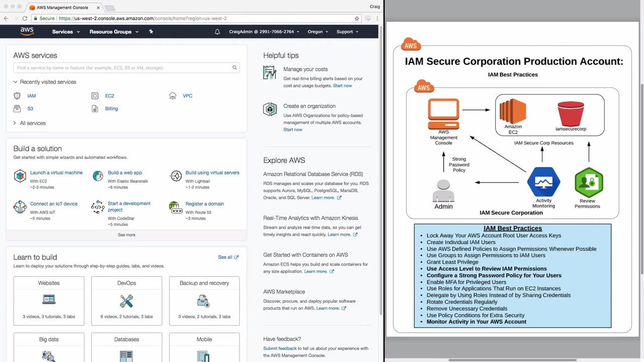Bookmark the page with the star icon
The width and height of the screenshot is (644, 362).
357,19
